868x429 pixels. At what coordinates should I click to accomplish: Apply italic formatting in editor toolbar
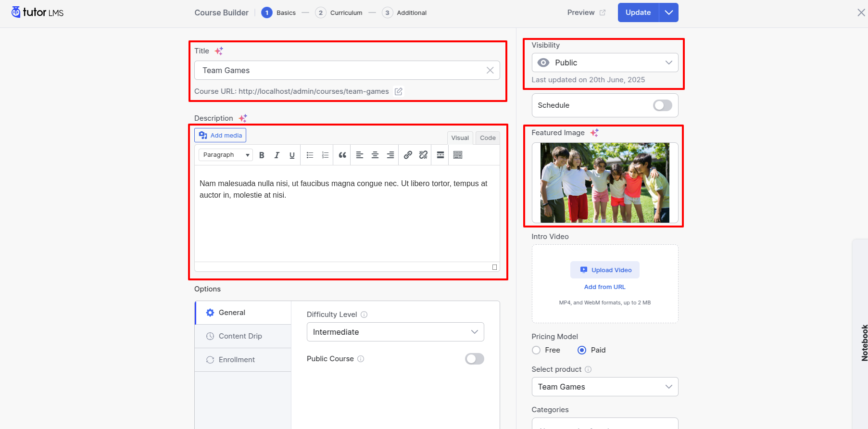[x=277, y=155]
